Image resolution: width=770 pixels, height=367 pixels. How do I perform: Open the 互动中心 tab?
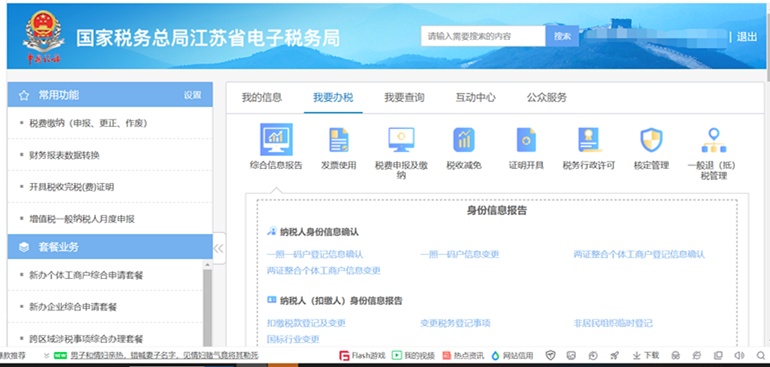pyautogui.click(x=475, y=97)
